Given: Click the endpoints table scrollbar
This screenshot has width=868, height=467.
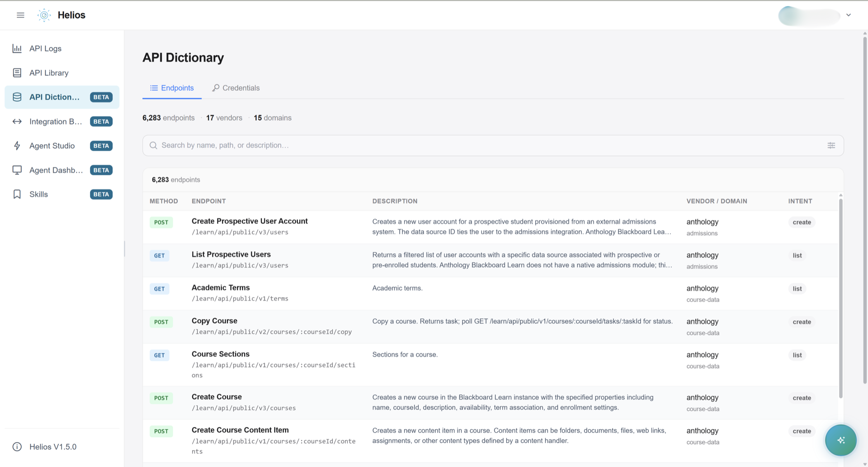Looking at the screenshot, I should click(x=840, y=299).
